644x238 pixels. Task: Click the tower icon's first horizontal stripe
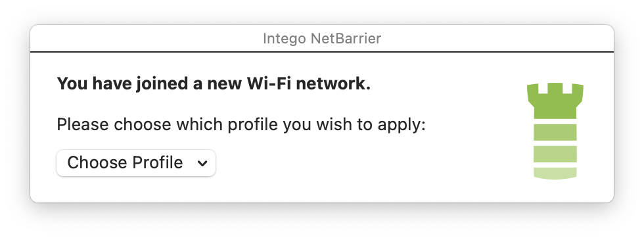pos(555,132)
